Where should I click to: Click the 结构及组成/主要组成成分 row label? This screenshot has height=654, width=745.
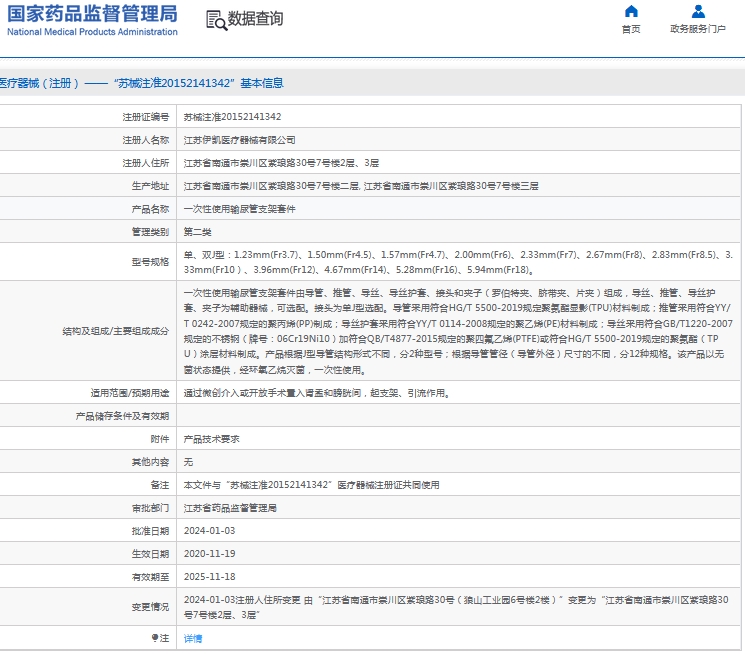(115, 331)
